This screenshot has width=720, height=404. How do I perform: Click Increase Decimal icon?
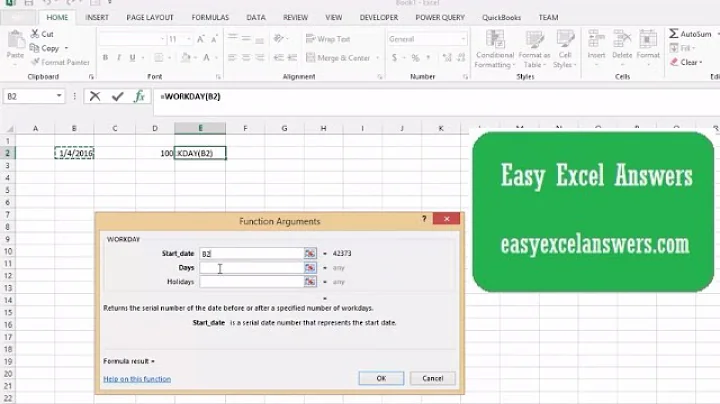pyautogui.click(x=447, y=57)
